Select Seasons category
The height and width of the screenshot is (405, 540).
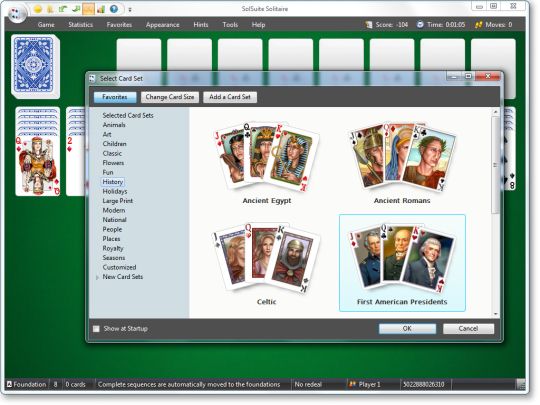click(114, 258)
